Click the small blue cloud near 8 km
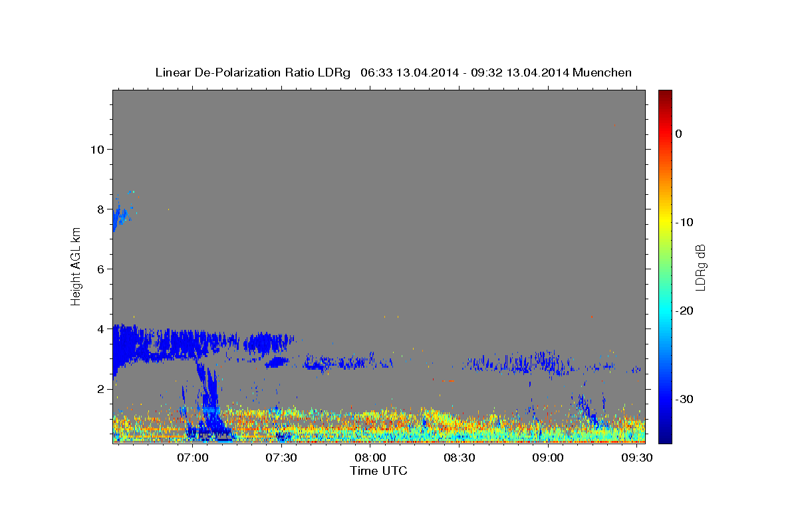The height and width of the screenshot is (532, 798). point(121,214)
